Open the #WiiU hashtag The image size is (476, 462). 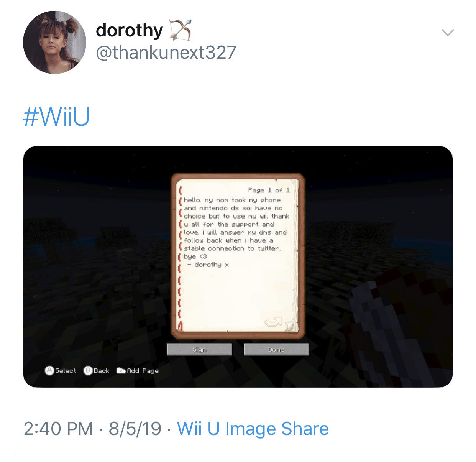pyautogui.click(x=56, y=117)
